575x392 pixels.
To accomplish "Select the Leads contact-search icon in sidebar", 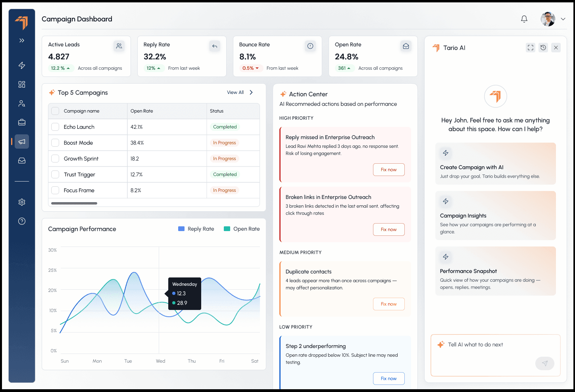I will tap(22, 103).
